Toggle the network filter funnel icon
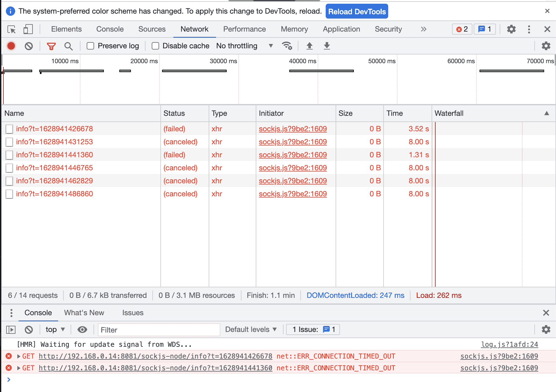 [51, 46]
